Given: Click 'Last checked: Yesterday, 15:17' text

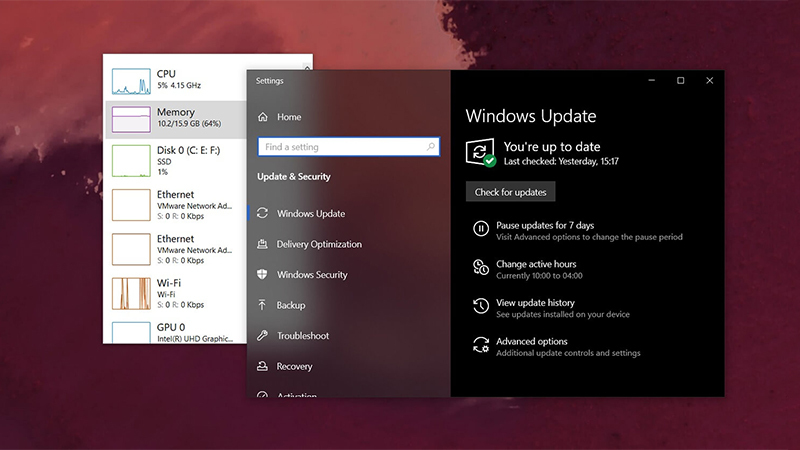Looking at the screenshot, I should pyautogui.click(x=561, y=161).
